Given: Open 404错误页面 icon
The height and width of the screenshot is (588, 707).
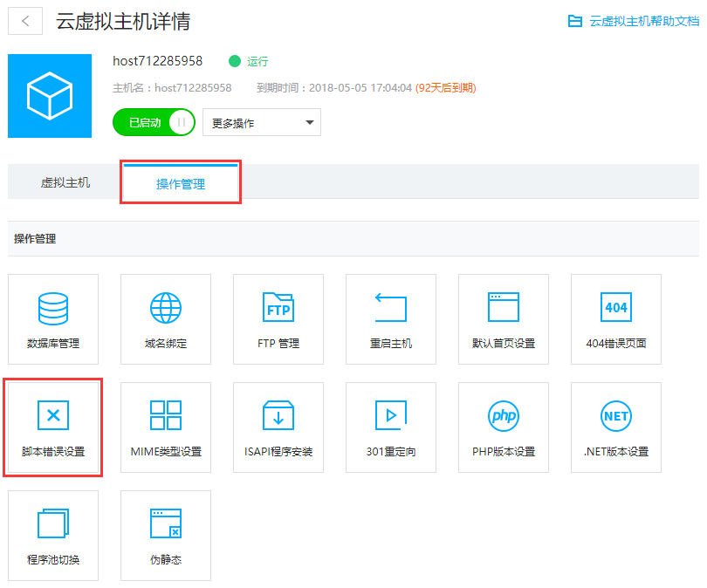Looking at the screenshot, I should 616,307.
